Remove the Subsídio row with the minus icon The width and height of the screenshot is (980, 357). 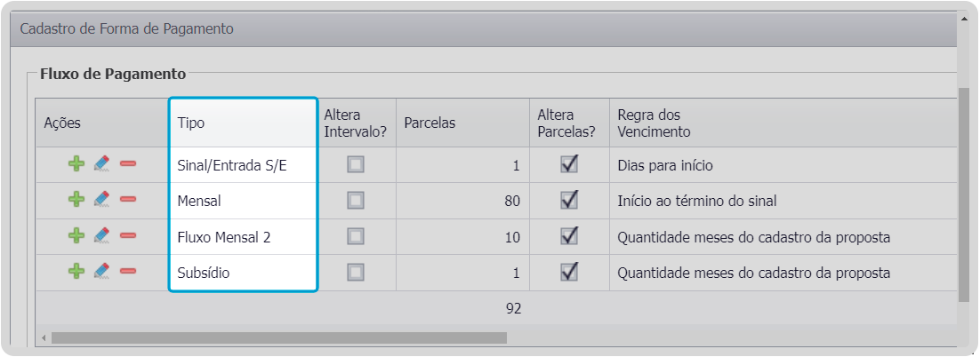tap(128, 272)
